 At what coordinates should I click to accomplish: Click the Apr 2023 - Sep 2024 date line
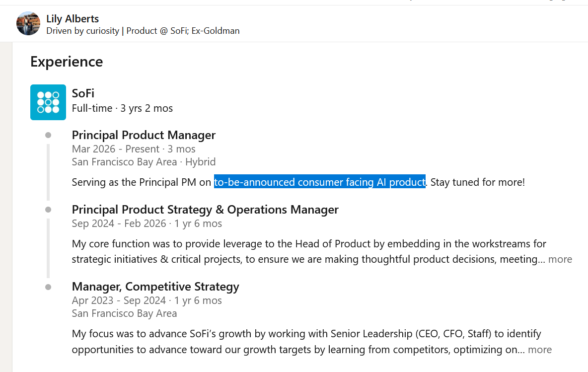point(147,300)
